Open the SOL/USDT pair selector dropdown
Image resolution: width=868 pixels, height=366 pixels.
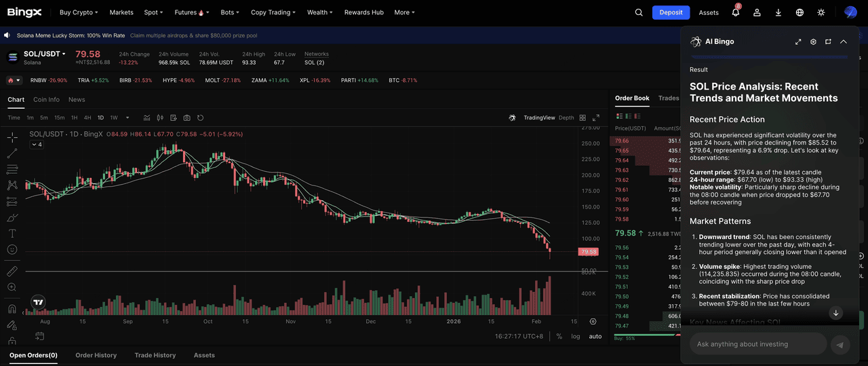[45, 54]
